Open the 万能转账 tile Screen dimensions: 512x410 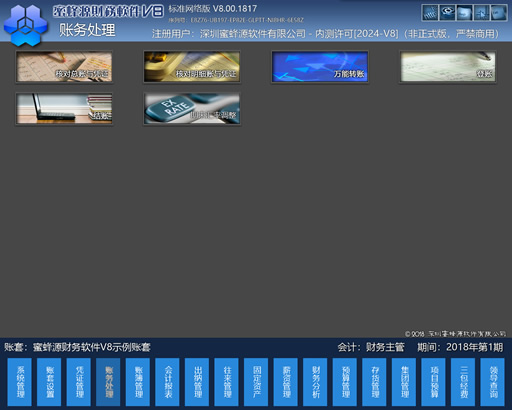click(x=320, y=67)
